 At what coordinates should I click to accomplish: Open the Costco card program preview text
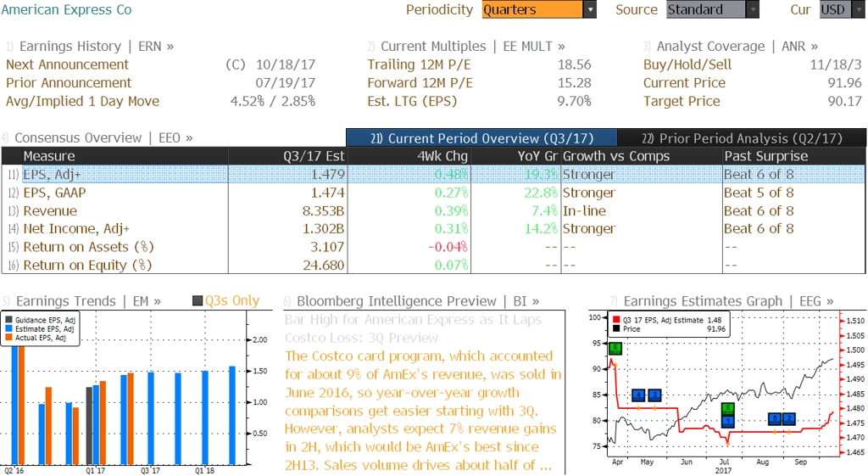point(424,411)
